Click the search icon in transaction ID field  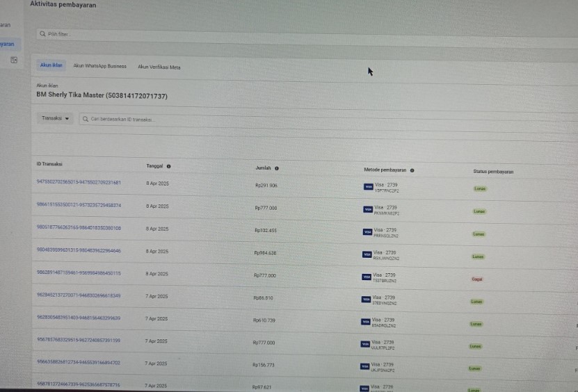(x=86, y=119)
